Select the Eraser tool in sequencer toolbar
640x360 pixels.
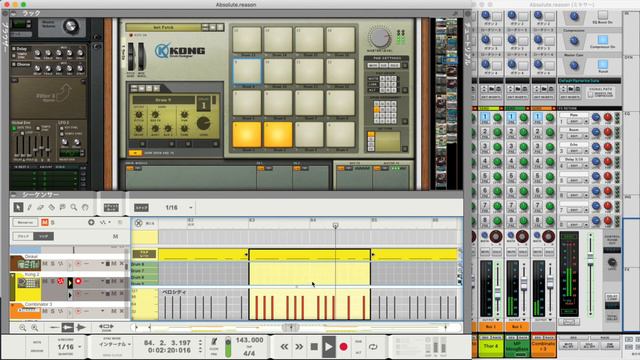40,207
